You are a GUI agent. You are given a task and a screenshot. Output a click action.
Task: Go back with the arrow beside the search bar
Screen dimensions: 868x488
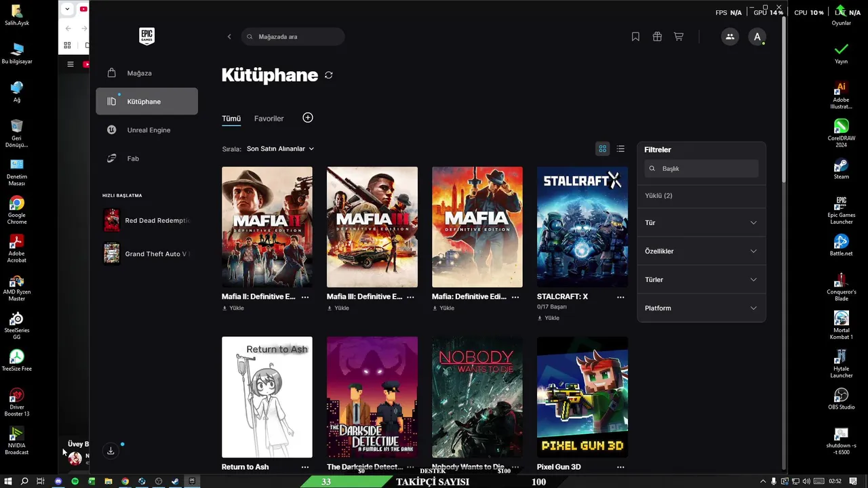pyautogui.click(x=229, y=37)
